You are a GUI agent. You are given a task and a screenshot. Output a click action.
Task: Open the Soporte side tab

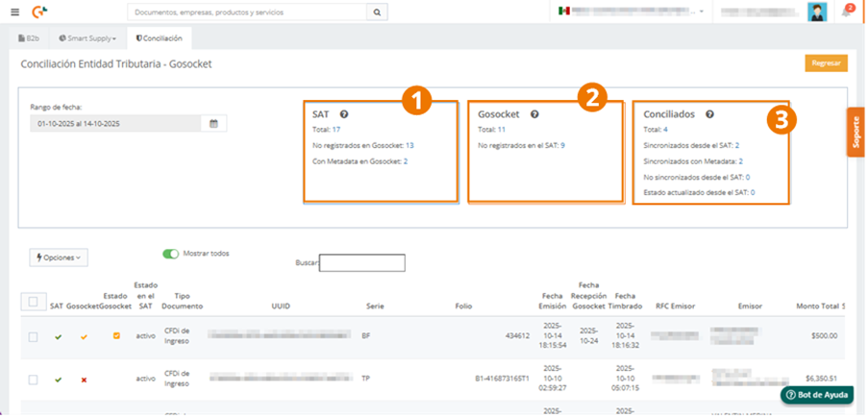click(856, 133)
